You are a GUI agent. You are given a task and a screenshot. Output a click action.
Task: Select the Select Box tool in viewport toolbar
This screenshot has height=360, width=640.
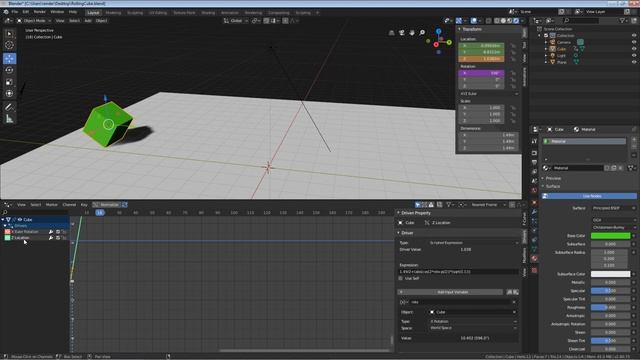click(x=9, y=34)
